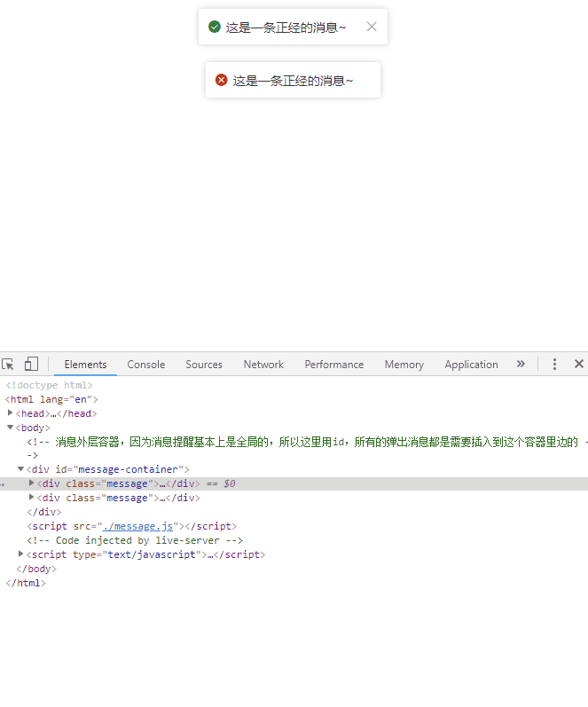Screen dimensions: 588x707
Task: Select the doctype html line
Action: (x=49, y=385)
